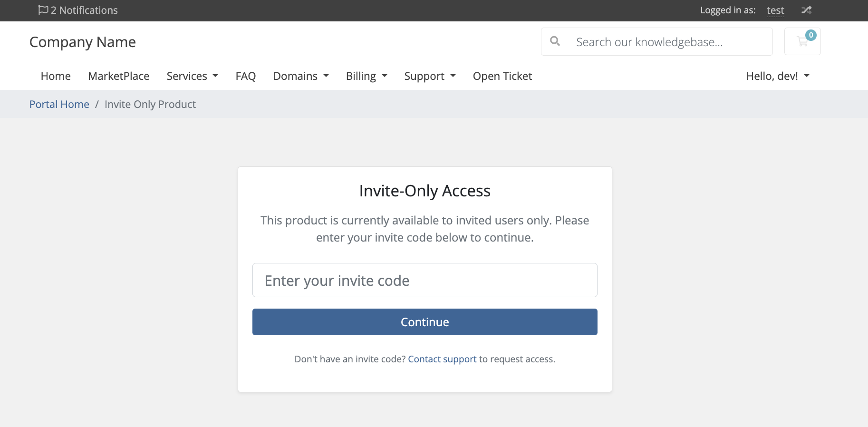
Task: Click the shuffle icon beside test
Action: click(x=806, y=10)
